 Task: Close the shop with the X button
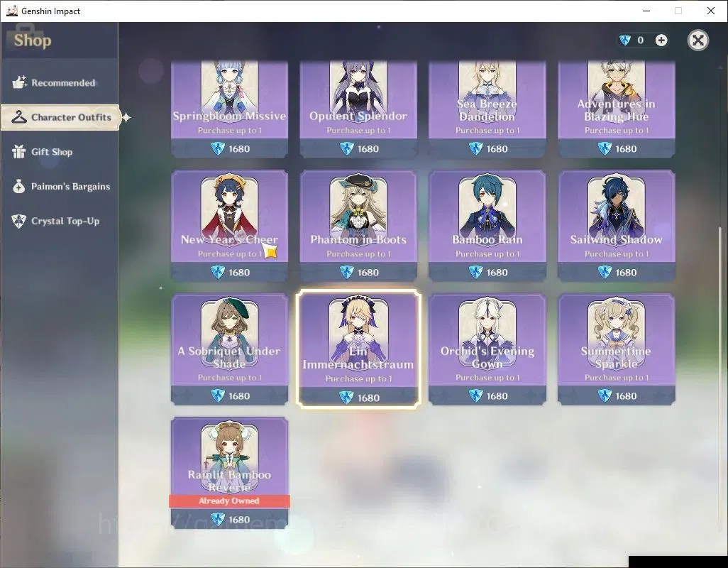pyautogui.click(x=697, y=40)
